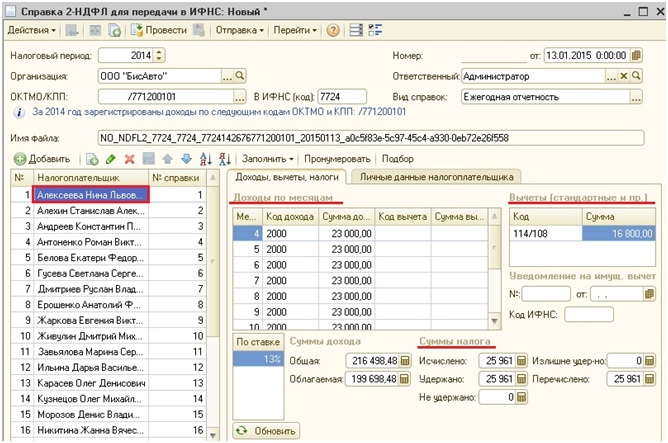This screenshot has height=443, width=668.
Task: Select month 4 income row
Action: (x=360, y=233)
